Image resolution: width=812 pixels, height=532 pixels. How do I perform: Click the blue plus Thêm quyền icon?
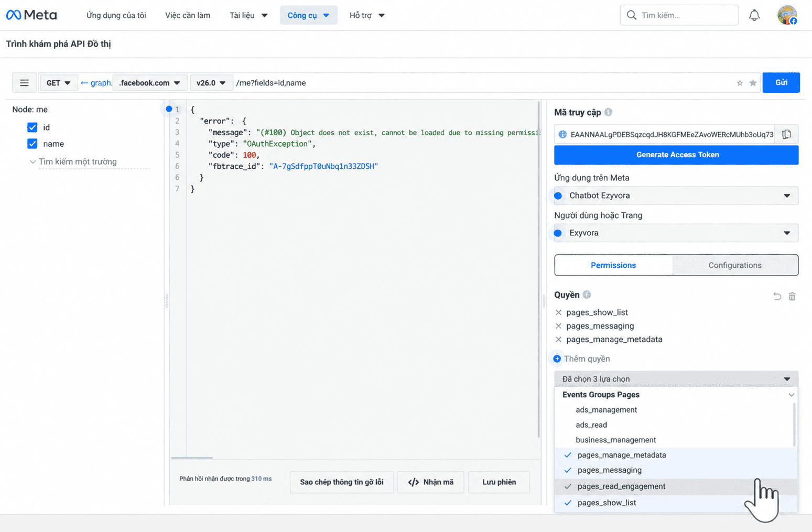(x=557, y=359)
